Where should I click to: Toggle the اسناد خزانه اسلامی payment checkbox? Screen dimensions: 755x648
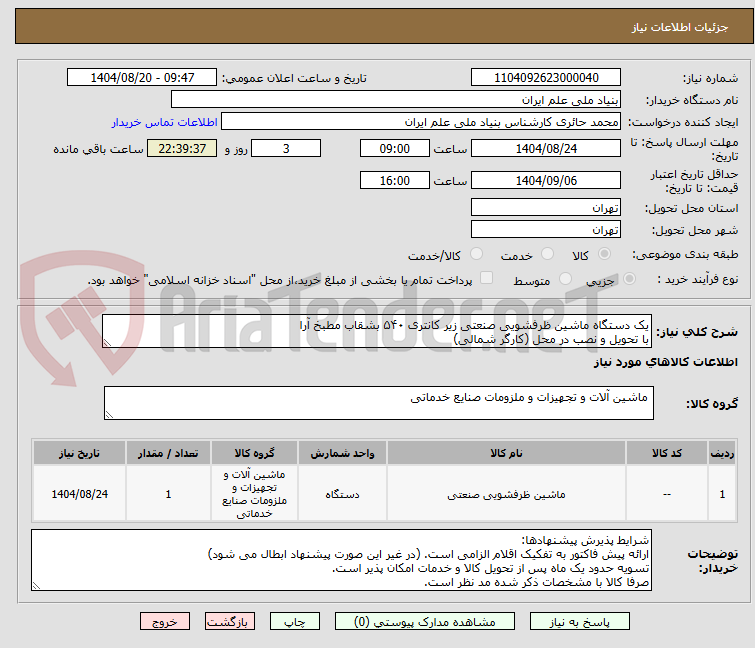(487, 278)
